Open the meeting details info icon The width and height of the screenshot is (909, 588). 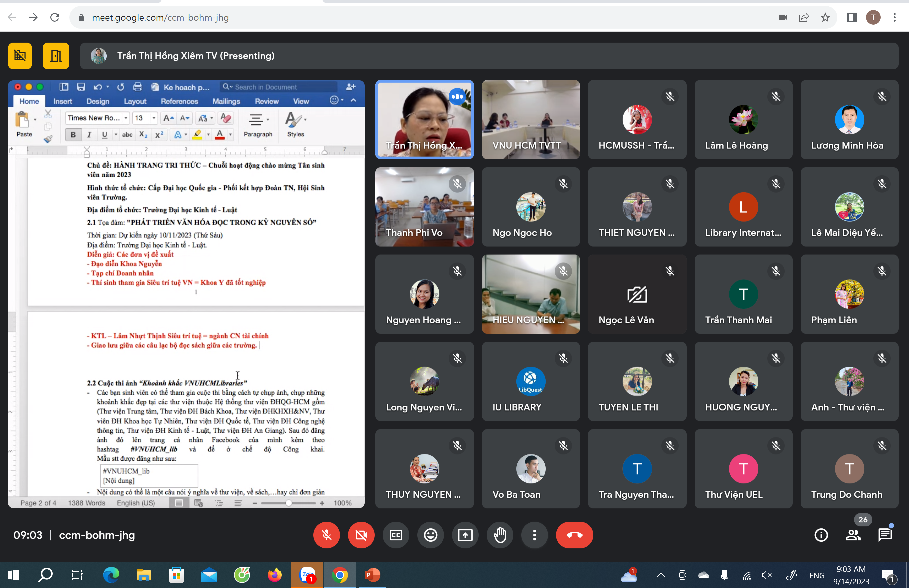[821, 535]
